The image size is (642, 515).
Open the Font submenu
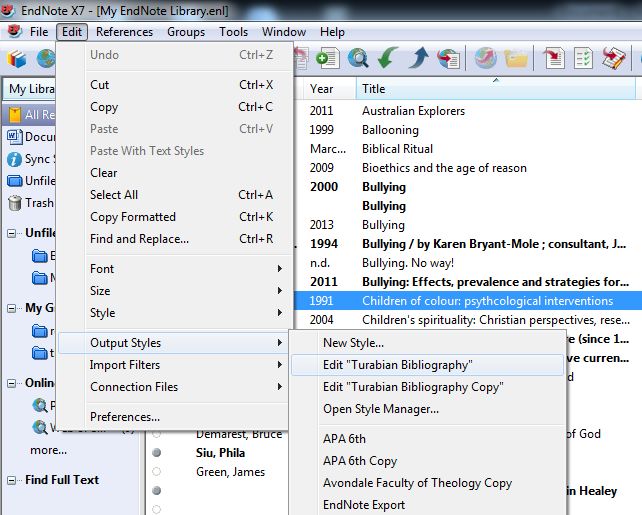tap(175, 269)
